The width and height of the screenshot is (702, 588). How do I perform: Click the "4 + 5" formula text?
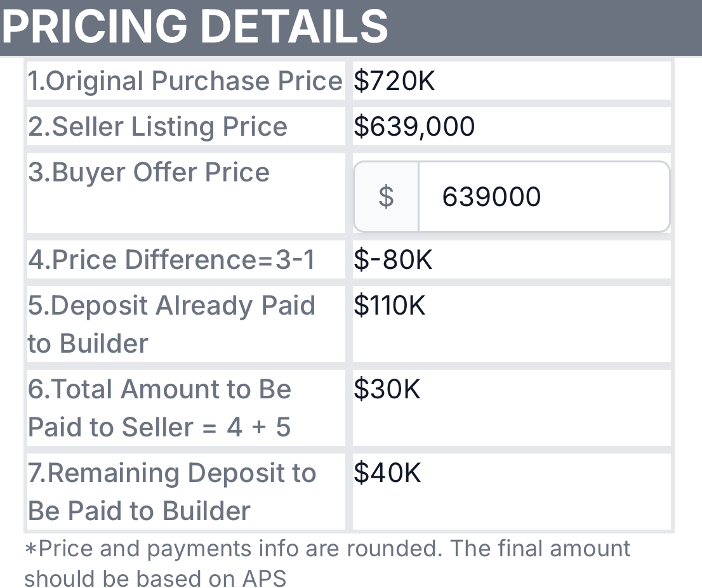click(258, 428)
